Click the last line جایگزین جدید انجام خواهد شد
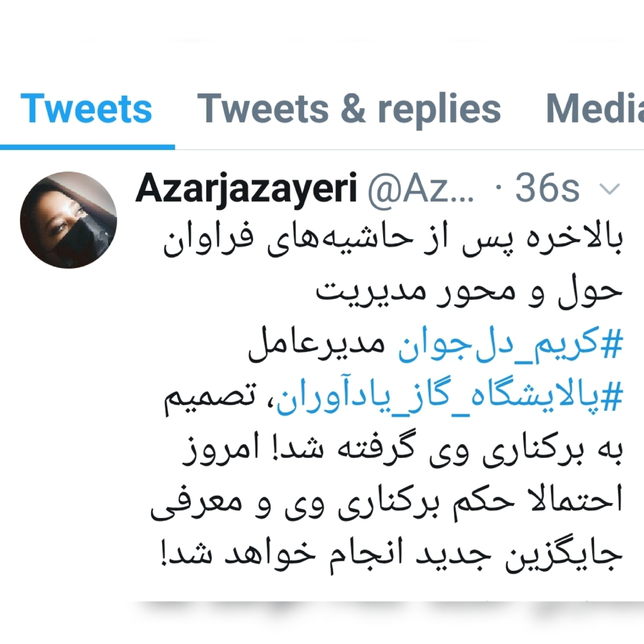The image size is (644, 644). click(x=391, y=555)
